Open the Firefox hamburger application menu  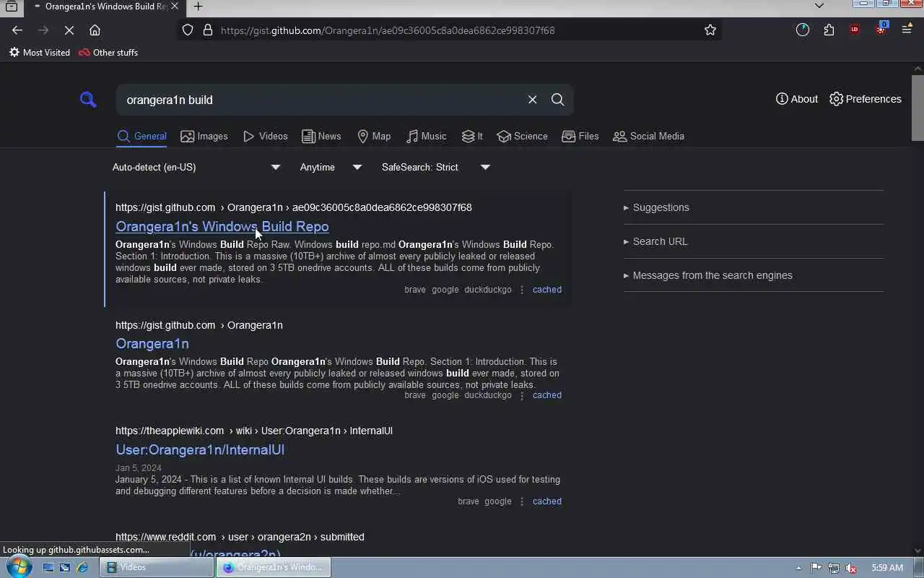click(x=907, y=30)
